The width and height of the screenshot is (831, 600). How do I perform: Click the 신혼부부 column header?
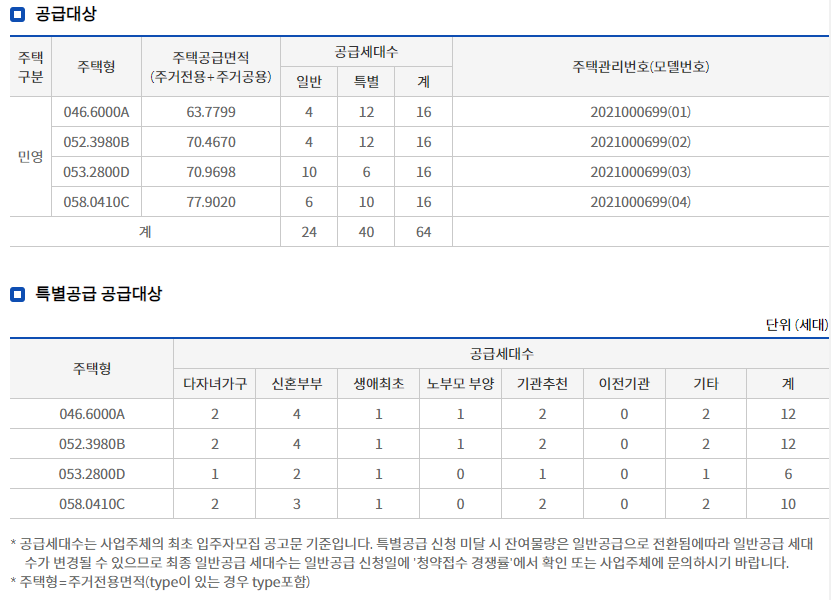(297, 384)
